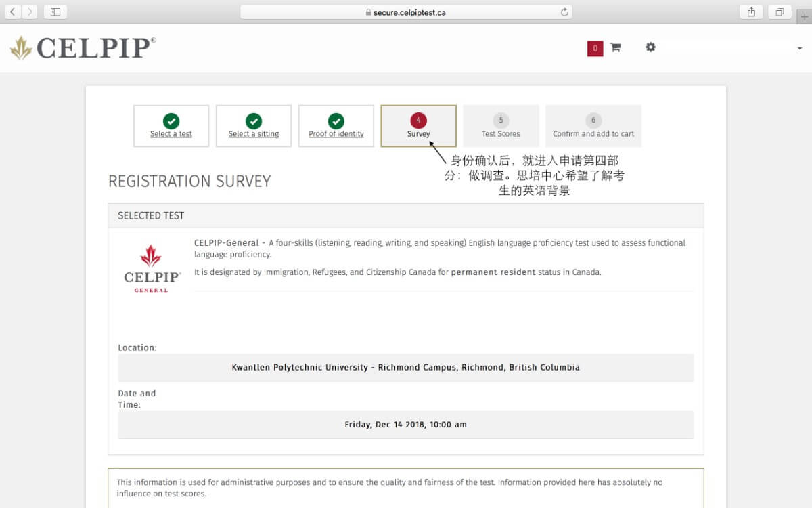This screenshot has width=812, height=508.
Task: Click the SELECTED TEST panel header
Action: pos(406,215)
